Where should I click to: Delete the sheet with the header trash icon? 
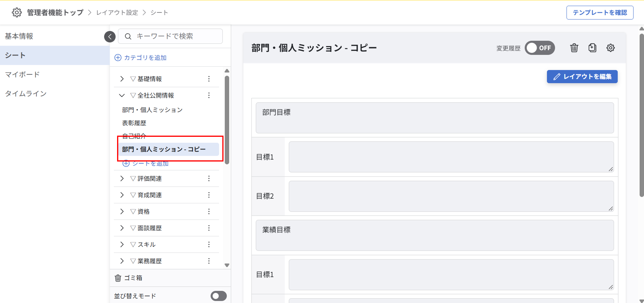(574, 48)
